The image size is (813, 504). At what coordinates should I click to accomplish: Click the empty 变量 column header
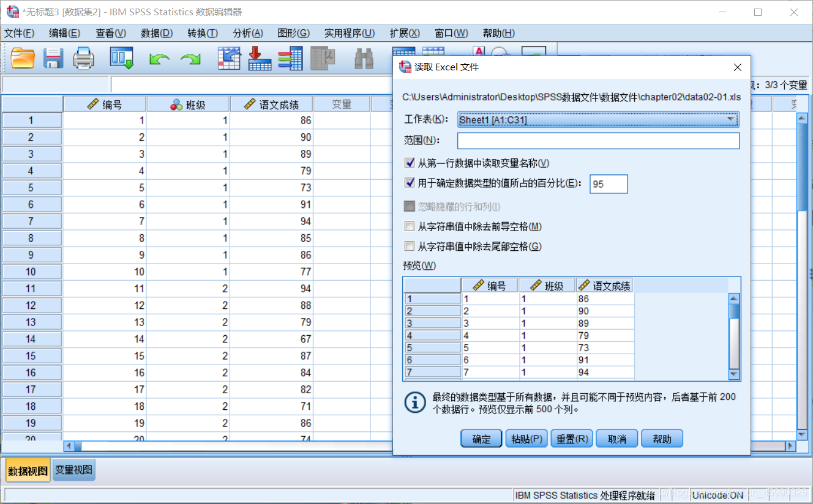pos(341,105)
